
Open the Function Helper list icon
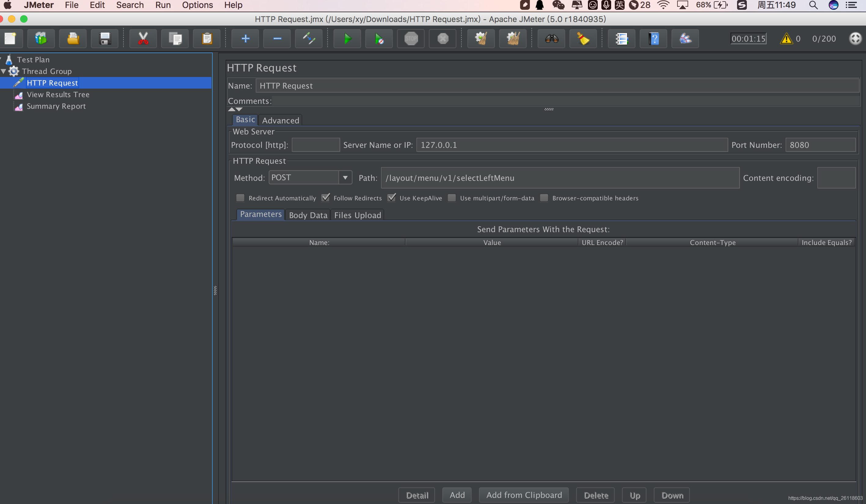pyautogui.click(x=622, y=38)
